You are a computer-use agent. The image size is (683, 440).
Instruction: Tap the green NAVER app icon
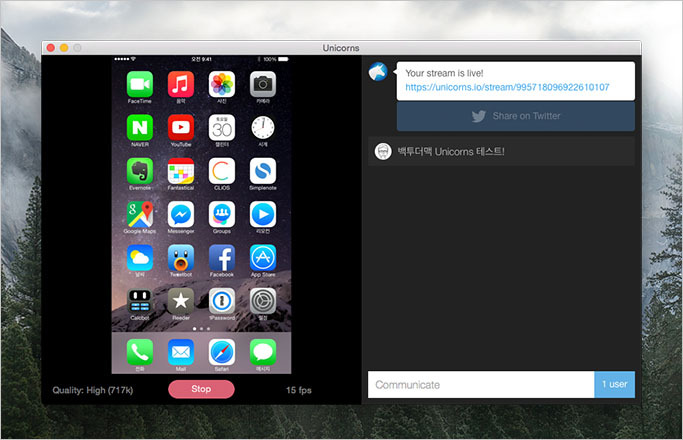click(x=140, y=128)
